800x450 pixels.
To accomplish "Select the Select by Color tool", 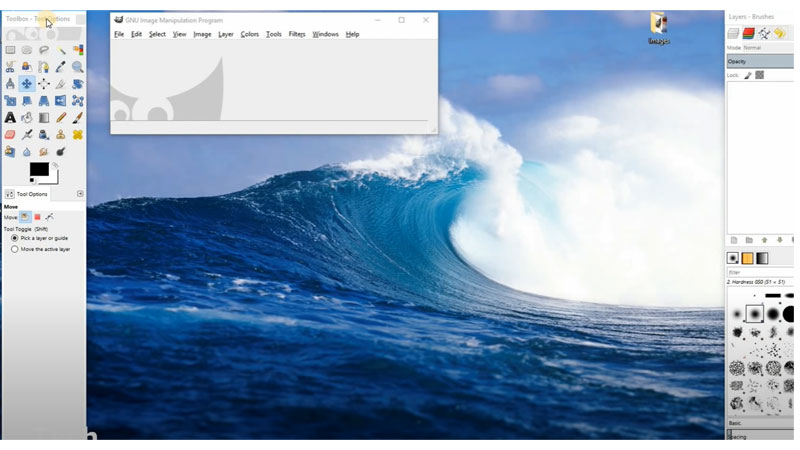I will 78,50.
